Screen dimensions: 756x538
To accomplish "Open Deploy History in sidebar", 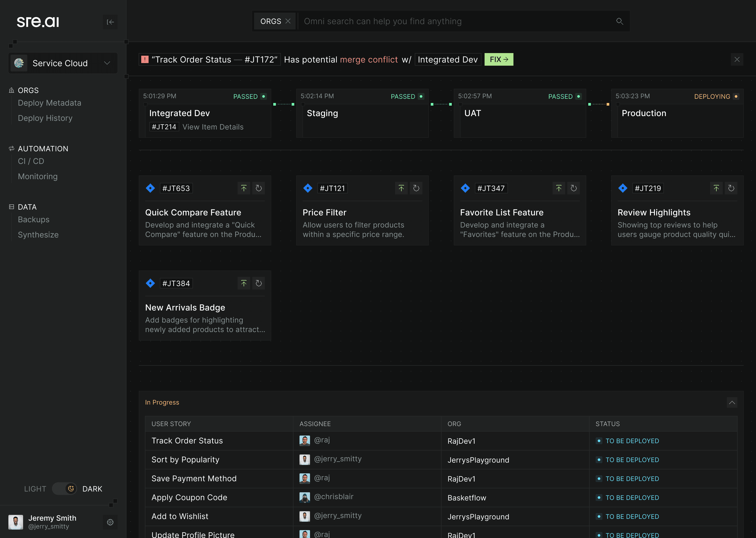I will pyautogui.click(x=45, y=118).
